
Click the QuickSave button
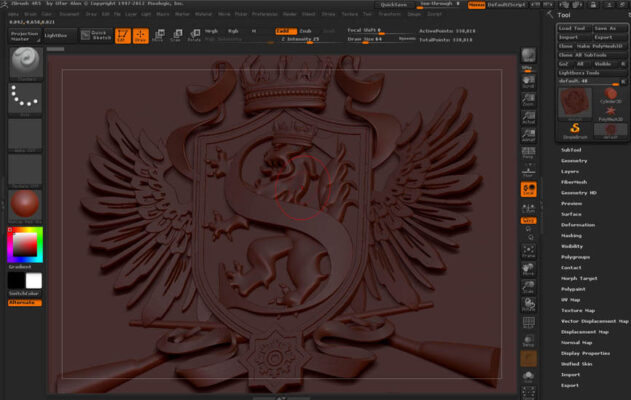tap(394, 5)
